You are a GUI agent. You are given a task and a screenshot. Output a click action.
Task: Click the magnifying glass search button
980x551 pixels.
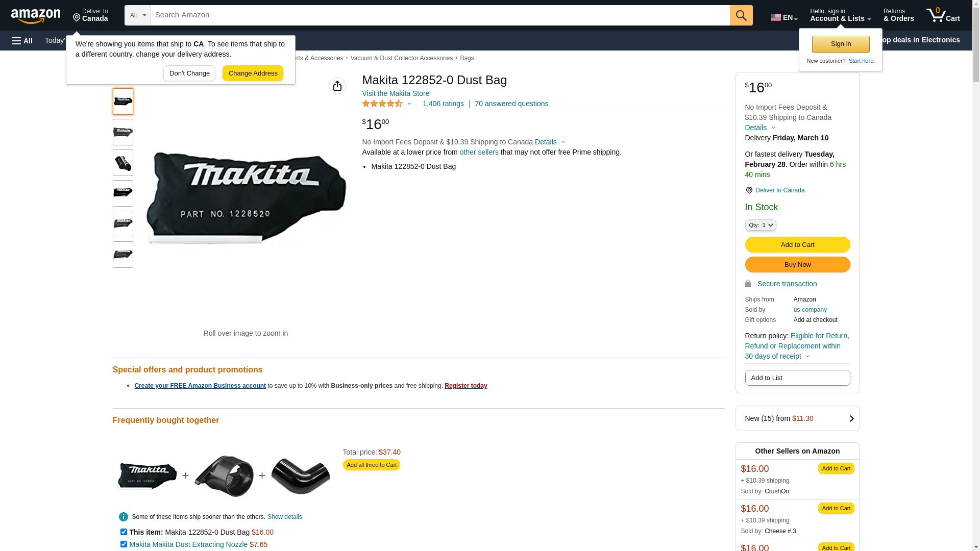tap(741, 15)
